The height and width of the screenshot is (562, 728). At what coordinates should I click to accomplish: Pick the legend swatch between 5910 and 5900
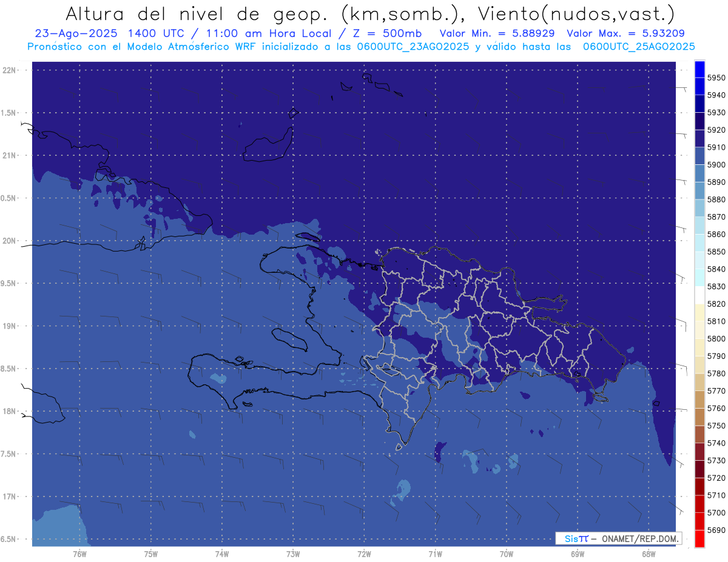point(699,156)
